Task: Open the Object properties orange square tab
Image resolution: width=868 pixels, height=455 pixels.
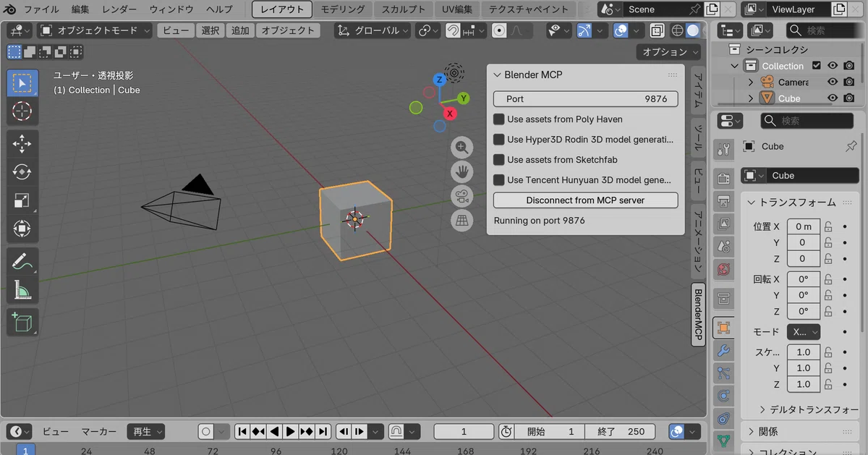Action: [723, 328]
